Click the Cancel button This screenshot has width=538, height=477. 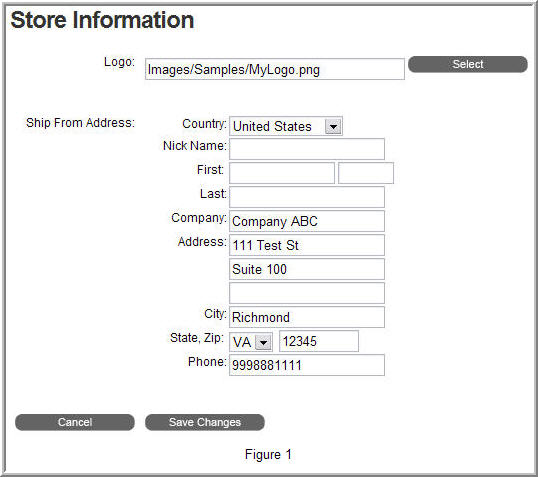(75, 422)
